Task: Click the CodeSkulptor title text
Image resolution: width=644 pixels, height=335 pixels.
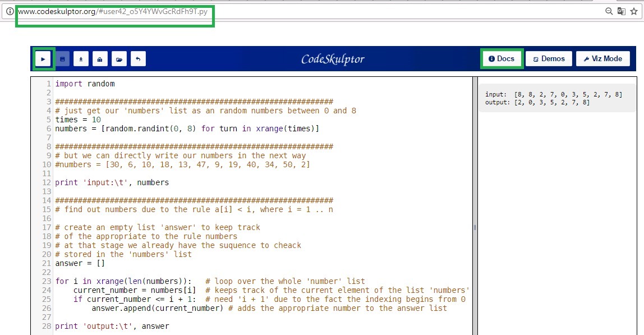Action: 333,59
